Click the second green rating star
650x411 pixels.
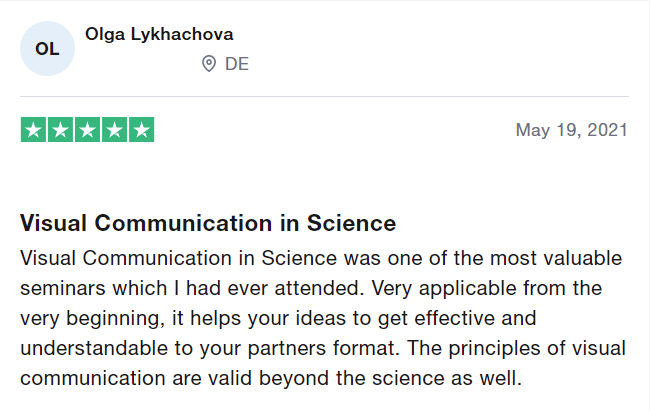coord(61,130)
